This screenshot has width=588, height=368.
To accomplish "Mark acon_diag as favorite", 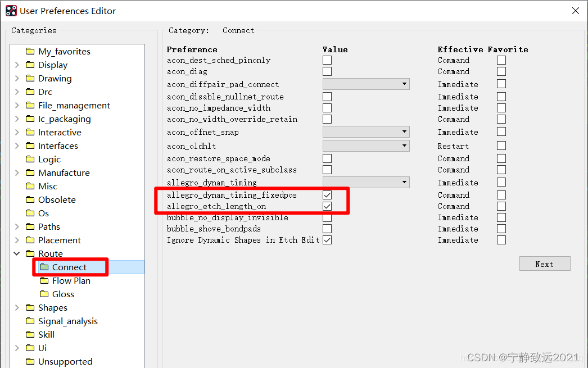I will [501, 71].
